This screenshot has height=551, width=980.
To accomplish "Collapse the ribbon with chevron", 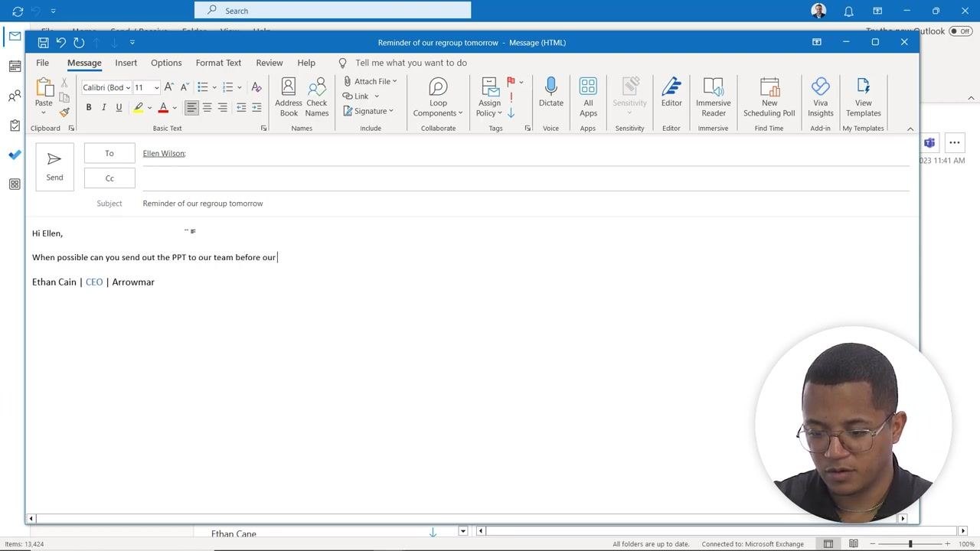I will pos(910,129).
